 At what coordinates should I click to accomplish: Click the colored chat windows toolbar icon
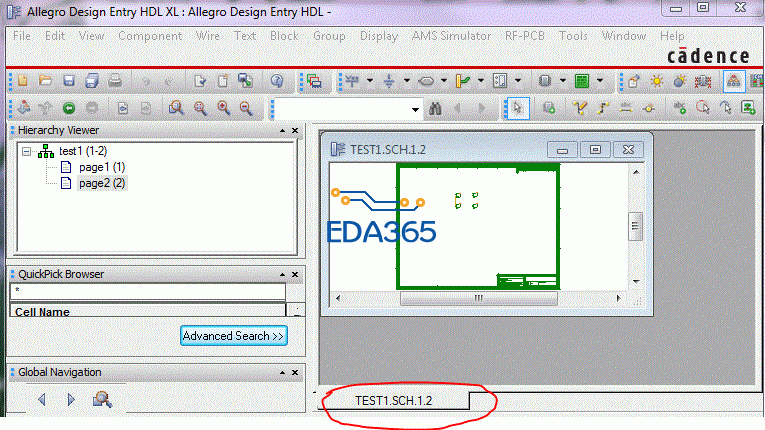314,81
